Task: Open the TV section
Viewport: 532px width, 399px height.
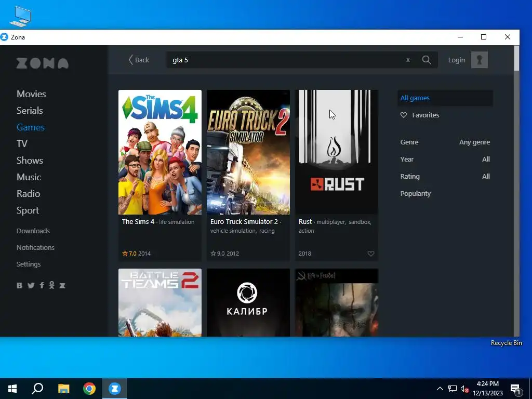Action: (22, 144)
